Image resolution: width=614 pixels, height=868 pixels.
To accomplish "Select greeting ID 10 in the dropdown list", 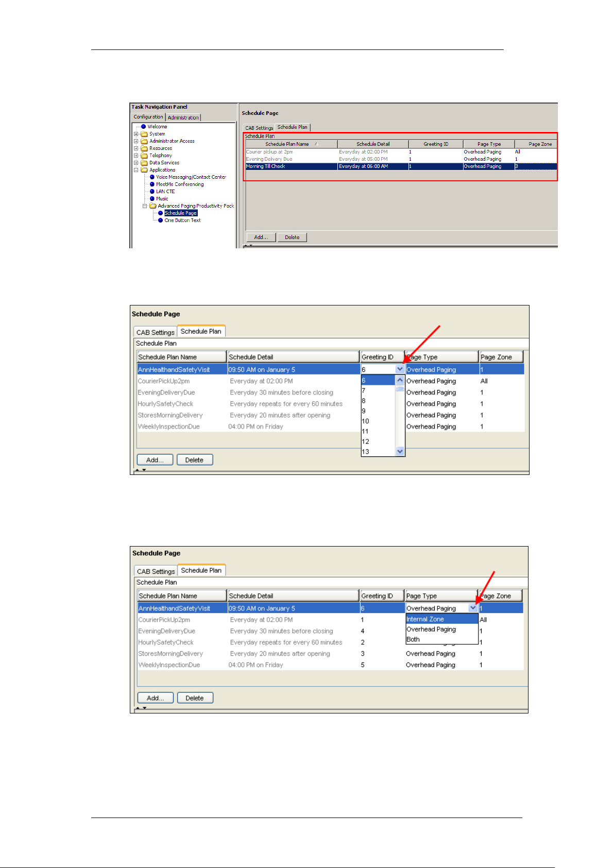I will [378, 421].
